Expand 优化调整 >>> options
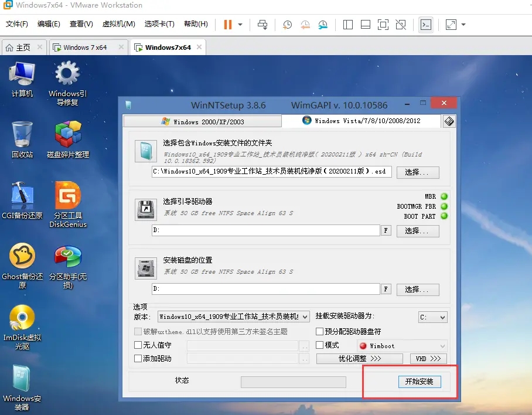The image size is (532, 415). [360, 359]
